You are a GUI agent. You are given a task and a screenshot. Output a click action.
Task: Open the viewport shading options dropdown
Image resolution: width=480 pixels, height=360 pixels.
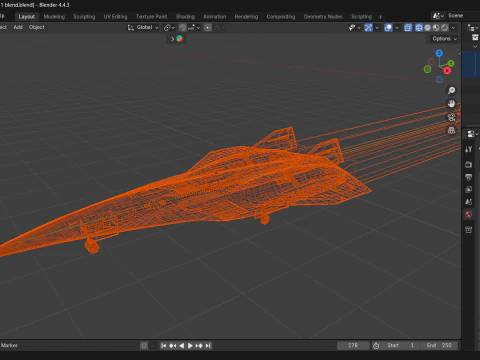point(453,28)
